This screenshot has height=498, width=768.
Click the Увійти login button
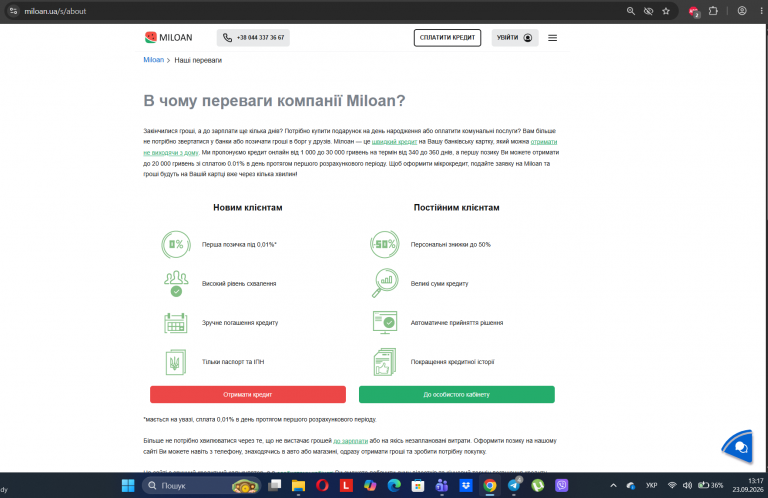point(515,38)
